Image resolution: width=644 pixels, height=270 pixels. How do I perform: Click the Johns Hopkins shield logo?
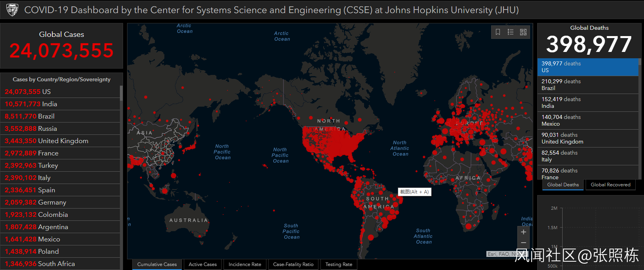pos(12,10)
